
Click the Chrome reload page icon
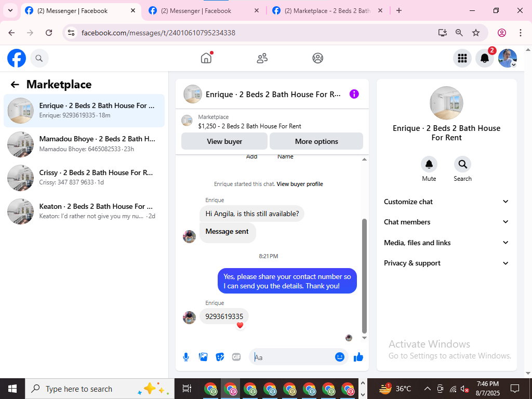tap(49, 33)
